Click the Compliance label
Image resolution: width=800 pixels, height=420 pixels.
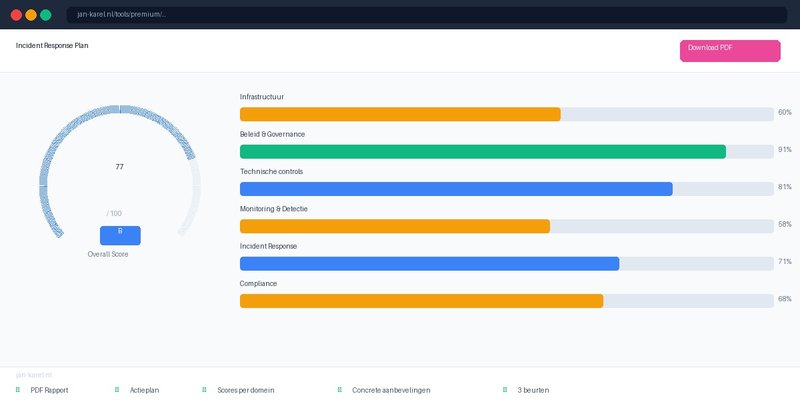pyautogui.click(x=258, y=284)
